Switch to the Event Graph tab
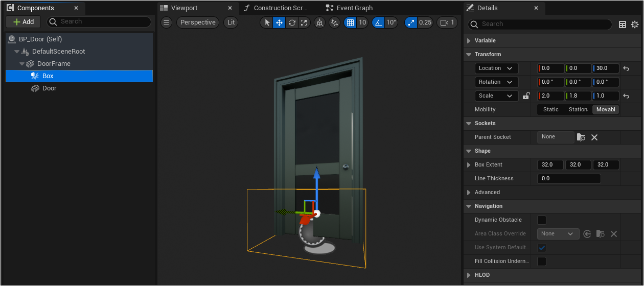Image resolution: width=644 pixels, height=286 pixels. pos(354,8)
